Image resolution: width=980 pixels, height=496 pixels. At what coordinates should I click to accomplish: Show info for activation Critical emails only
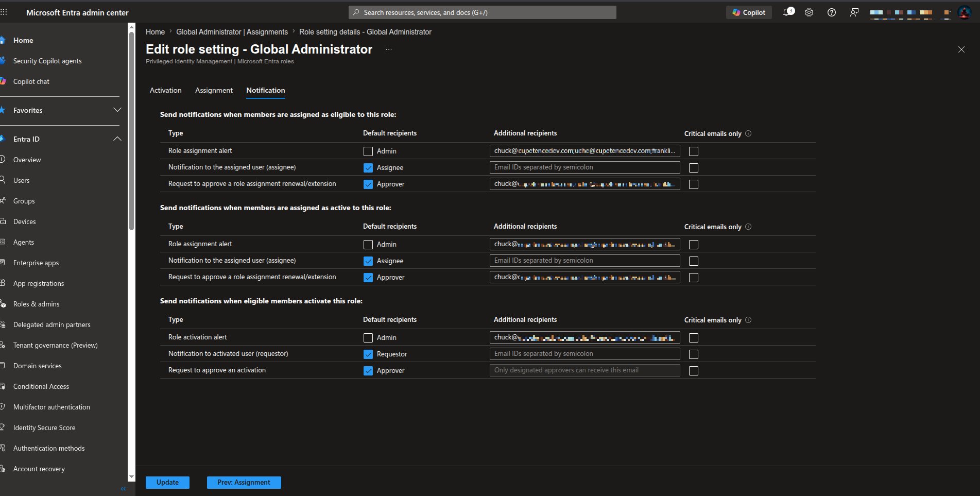tap(748, 320)
